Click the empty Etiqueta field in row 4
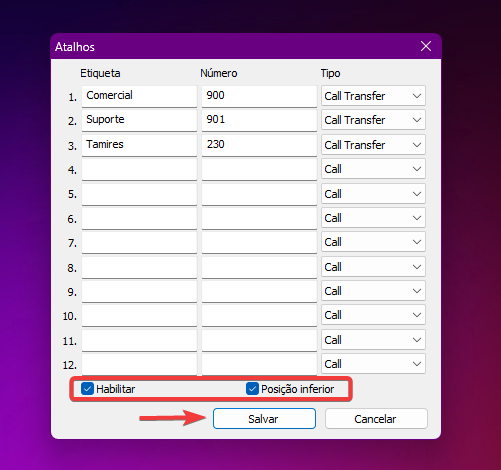The image size is (501, 470). click(x=139, y=170)
